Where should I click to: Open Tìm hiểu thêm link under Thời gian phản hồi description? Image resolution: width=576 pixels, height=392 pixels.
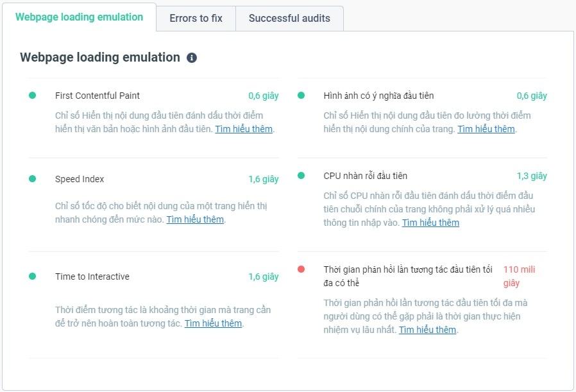[428, 330]
